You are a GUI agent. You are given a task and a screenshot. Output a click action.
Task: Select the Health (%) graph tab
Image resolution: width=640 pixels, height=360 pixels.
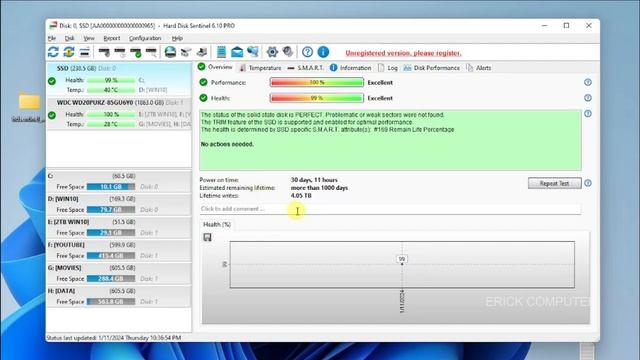pos(217,224)
